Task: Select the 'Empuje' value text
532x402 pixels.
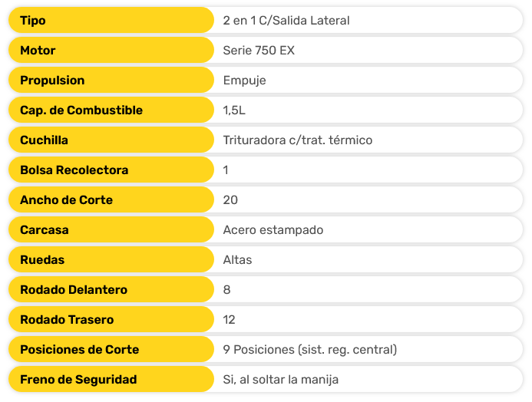Action: click(x=244, y=81)
